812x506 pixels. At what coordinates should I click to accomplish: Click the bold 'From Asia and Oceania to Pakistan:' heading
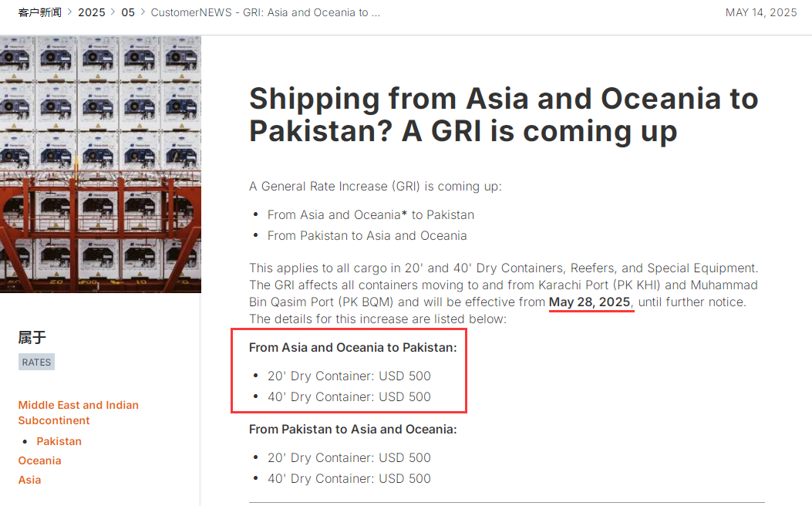(352, 348)
